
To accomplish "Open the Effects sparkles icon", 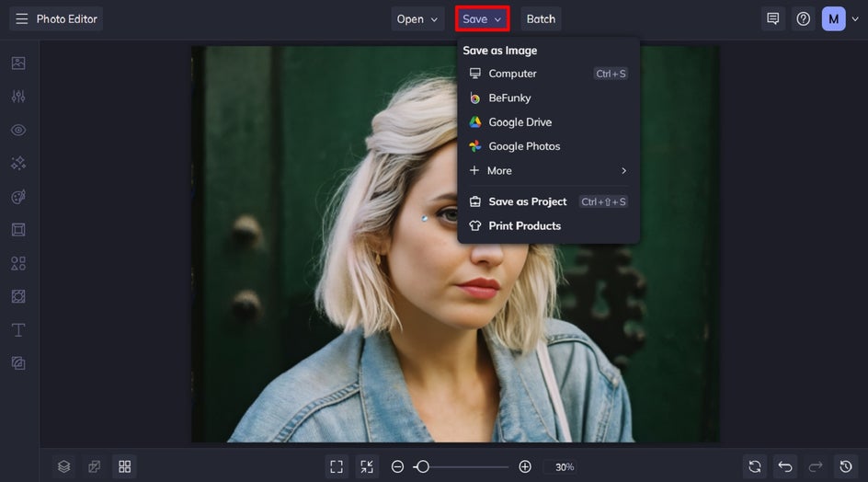I will [18, 163].
